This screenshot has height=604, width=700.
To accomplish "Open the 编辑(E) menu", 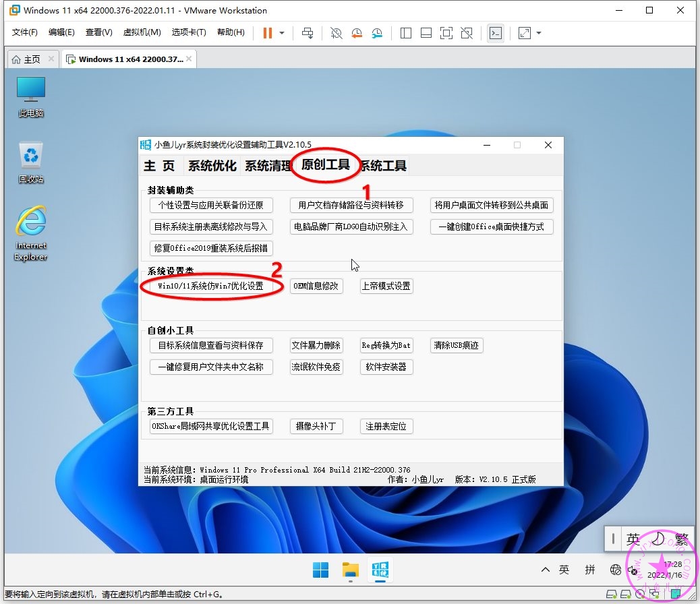I will (x=61, y=32).
